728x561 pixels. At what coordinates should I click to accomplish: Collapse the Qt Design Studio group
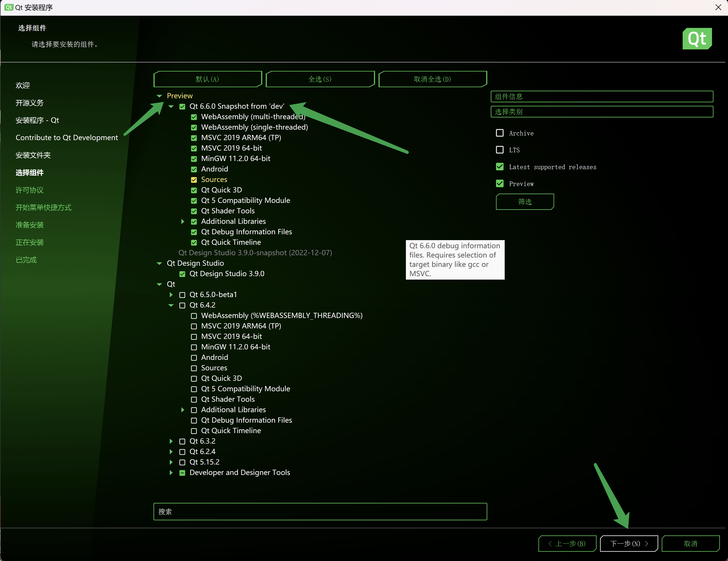click(x=159, y=264)
